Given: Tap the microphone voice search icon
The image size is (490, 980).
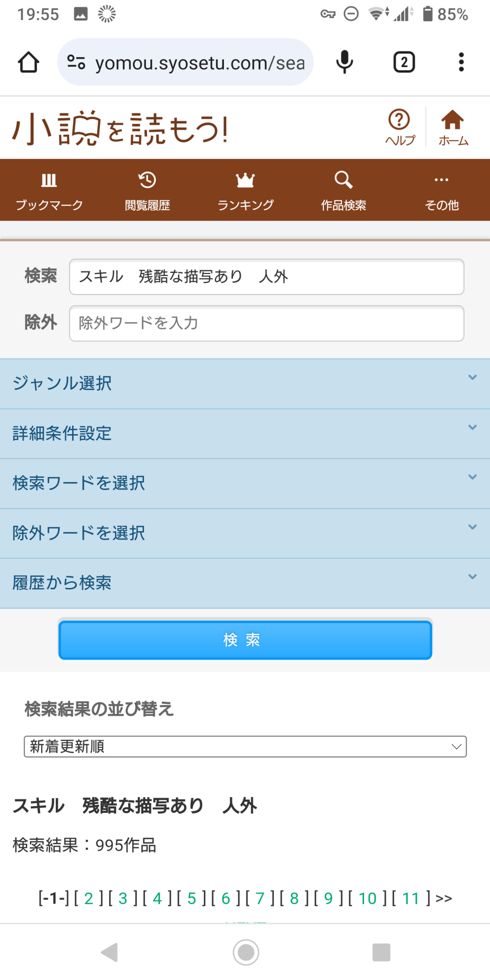Looking at the screenshot, I should (344, 62).
